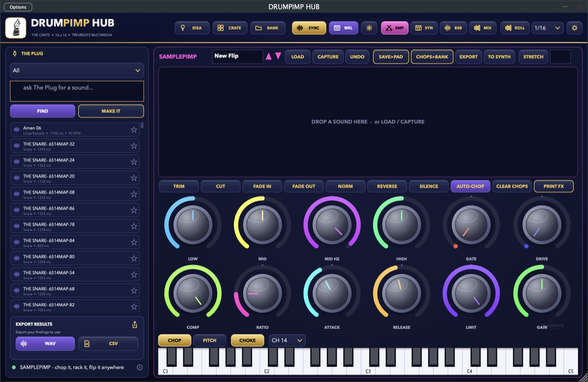Enable AUTO-CHOP
Screen dimensions: 588x382
tap(470, 186)
